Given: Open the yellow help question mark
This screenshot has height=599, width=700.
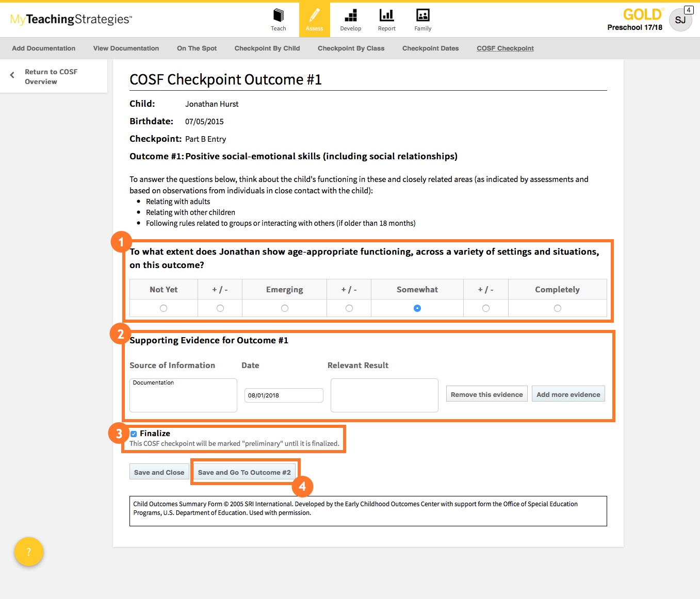Looking at the screenshot, I should [29, 552].
